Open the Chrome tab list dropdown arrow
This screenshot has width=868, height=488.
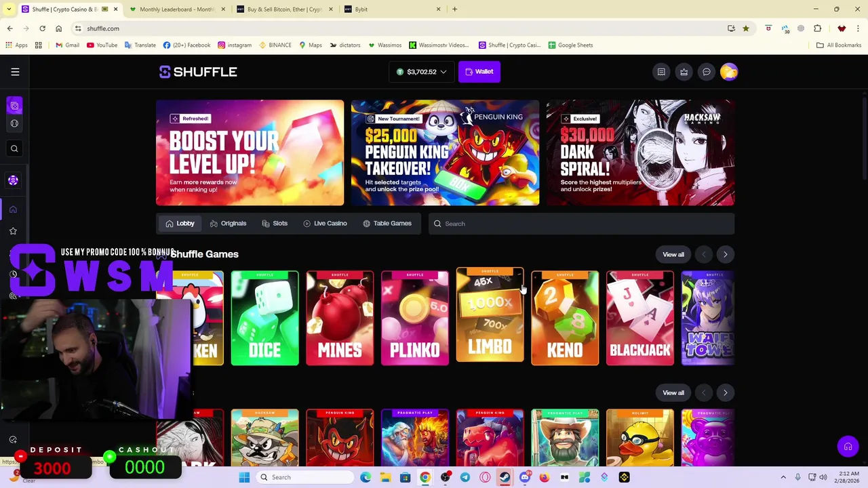(8, 9)
